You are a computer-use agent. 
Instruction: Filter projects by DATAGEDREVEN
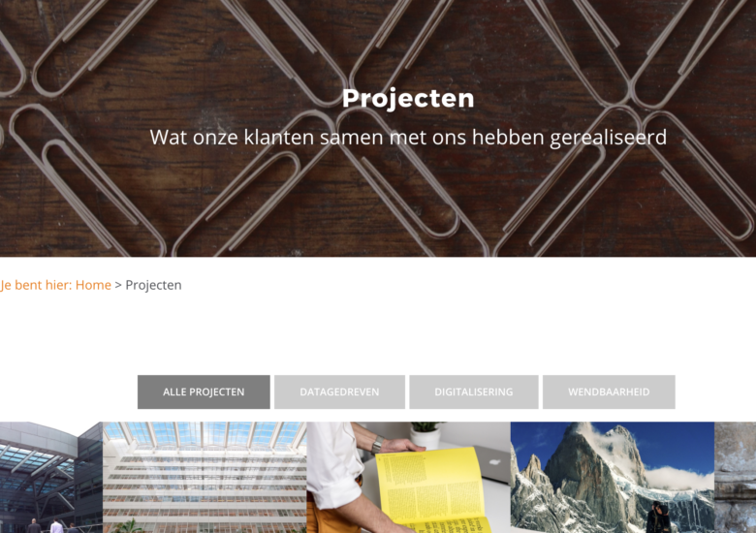339,392
